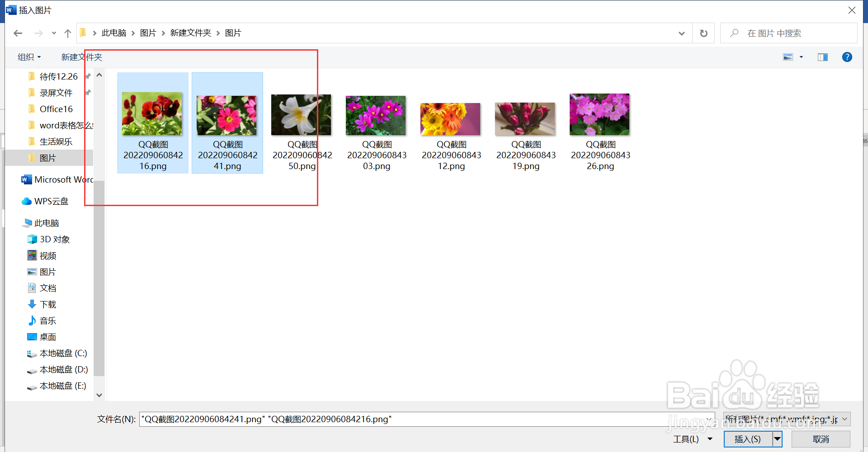Create a folder with 新建文件夹

point(82,57)
